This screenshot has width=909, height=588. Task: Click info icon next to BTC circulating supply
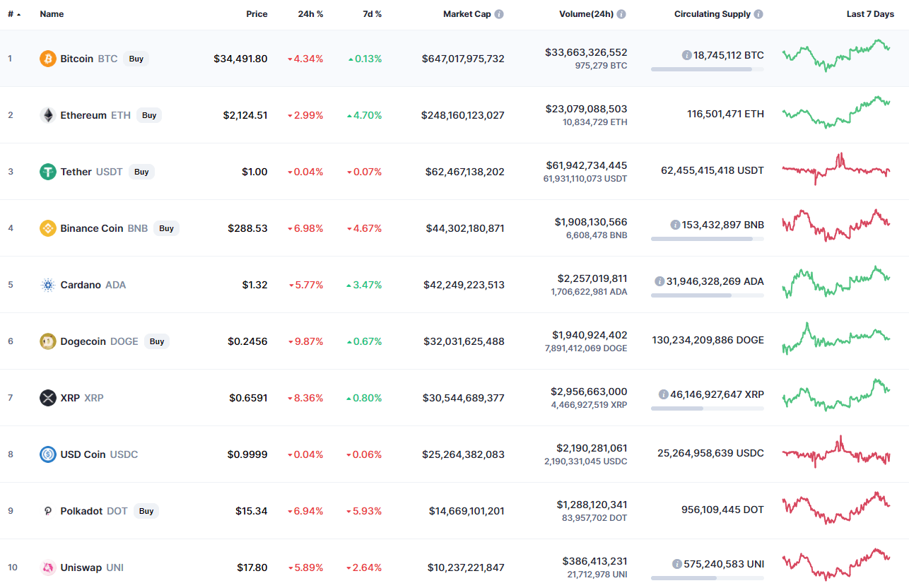click(x=686, y=55)
